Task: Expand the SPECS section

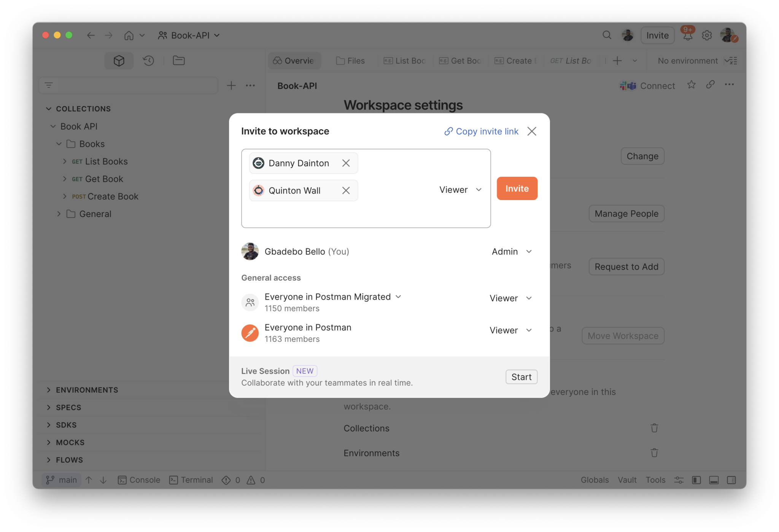Action: click(x=49, y=407)
